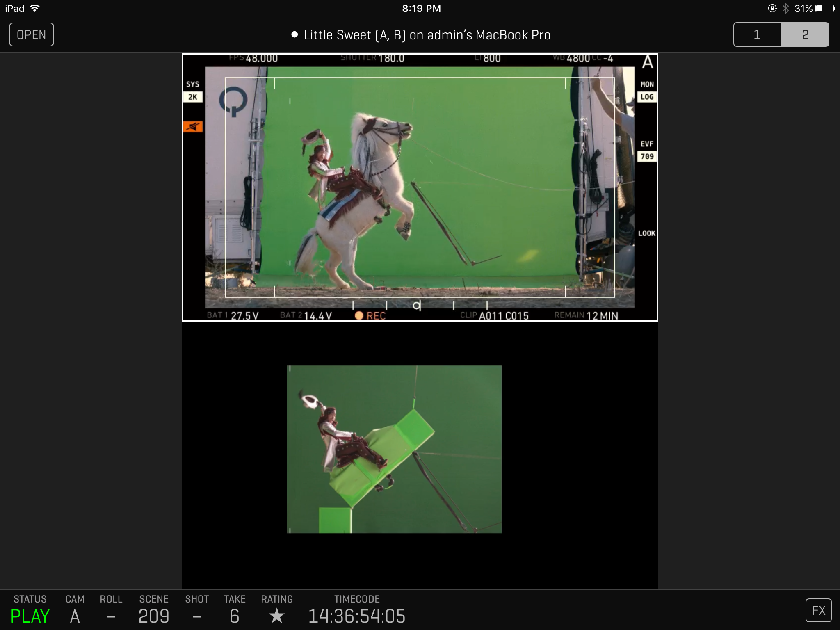Open the FX panel
The height and width of the screenshot is (630, 840).
pos(818,610)
